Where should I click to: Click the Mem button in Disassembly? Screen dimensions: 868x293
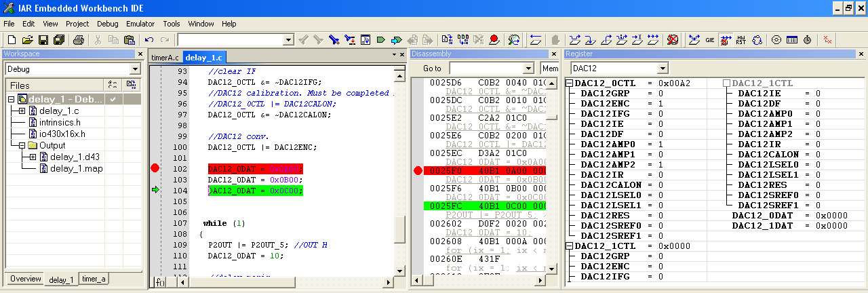[550, 69]
